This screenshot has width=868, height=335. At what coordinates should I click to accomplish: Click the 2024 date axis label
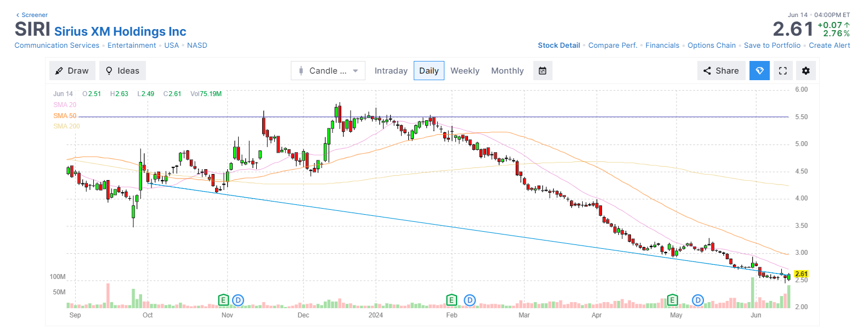click(x=376, y=315)
